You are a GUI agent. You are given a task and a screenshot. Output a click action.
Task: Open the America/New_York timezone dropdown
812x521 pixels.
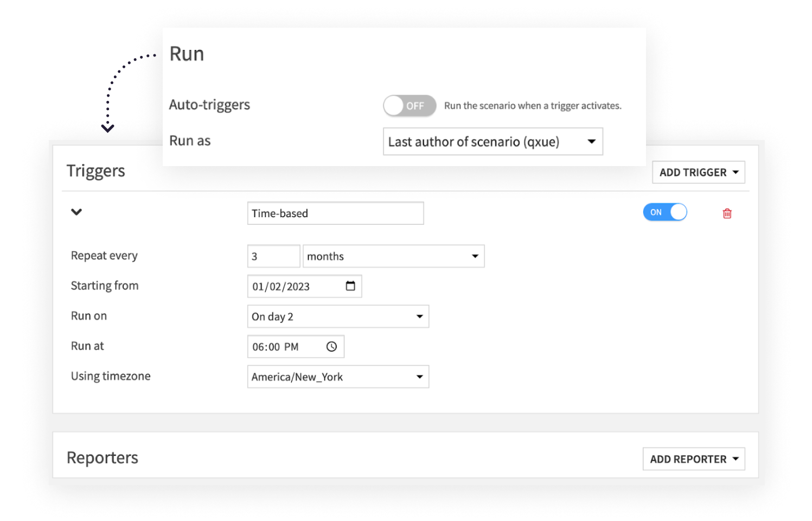[338, 377]
